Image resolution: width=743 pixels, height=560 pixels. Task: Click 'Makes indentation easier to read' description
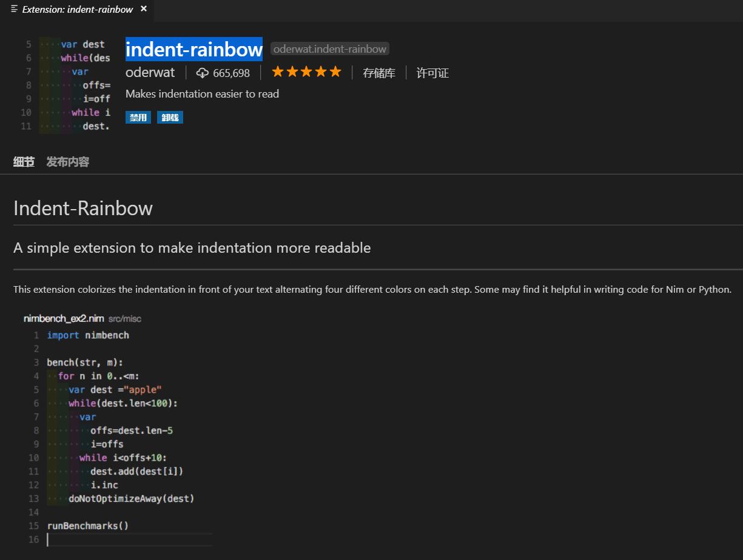click(202, 94)
